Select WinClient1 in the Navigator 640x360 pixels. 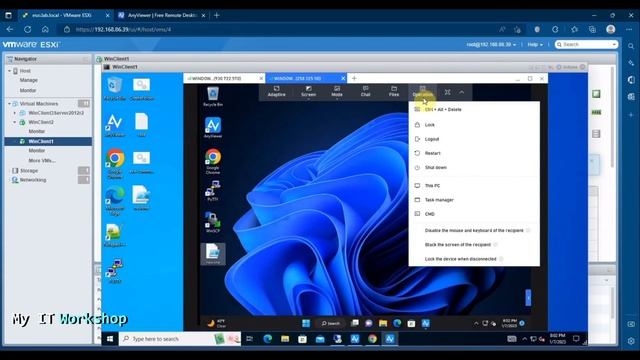pos(48,141)
